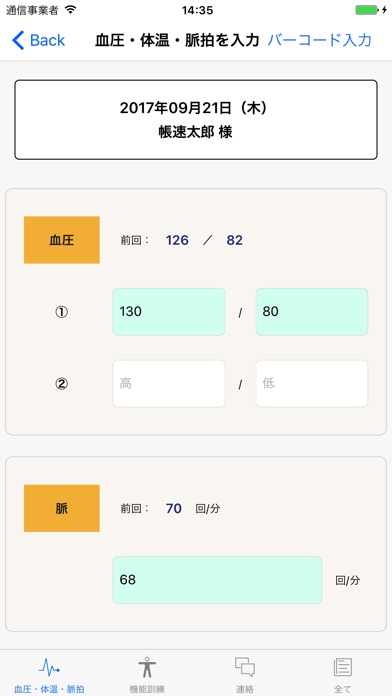Open the 連絡 chat bubbles icon
Image resolution: width=392 pixels, height=696 pixels.
(245, 667)
